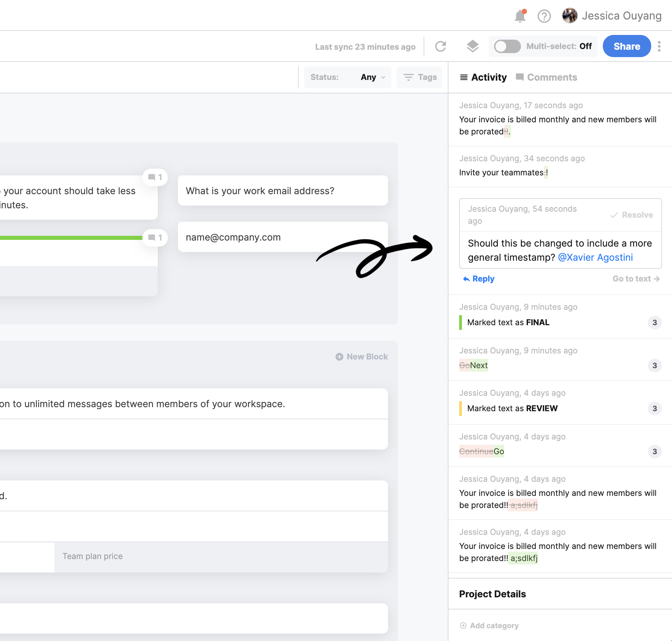Click the Add category plus icon
The height and width of the screenshot is (641, 672).
pyautogui.click(x=463, y=625)
